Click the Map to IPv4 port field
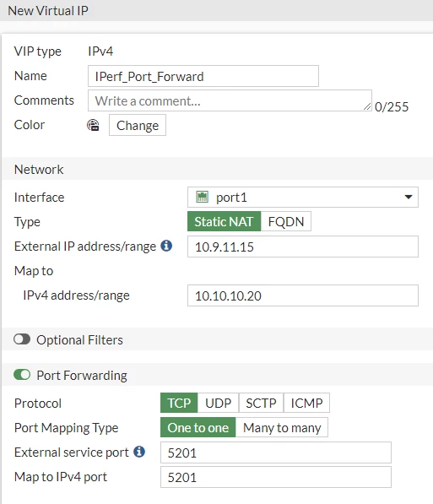This screenshot has width=433, height=504. tap(276, 477)
